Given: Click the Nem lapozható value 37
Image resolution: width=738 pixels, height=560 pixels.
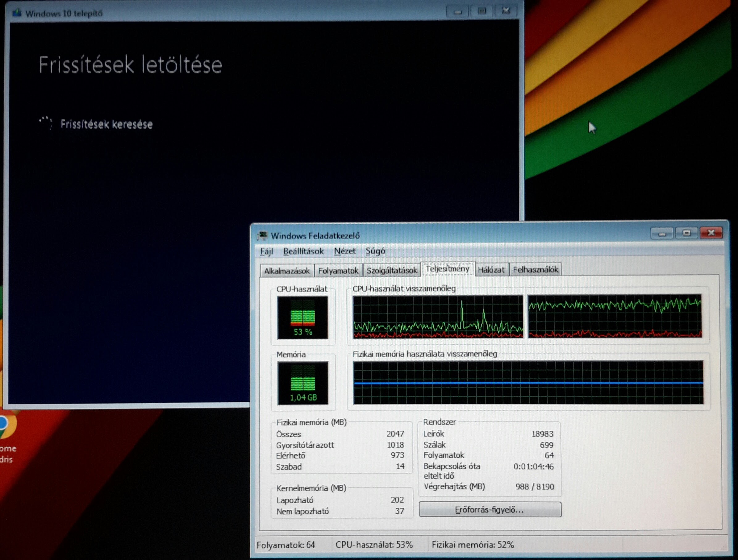Looking at the screenshot, I should point(400,511).
